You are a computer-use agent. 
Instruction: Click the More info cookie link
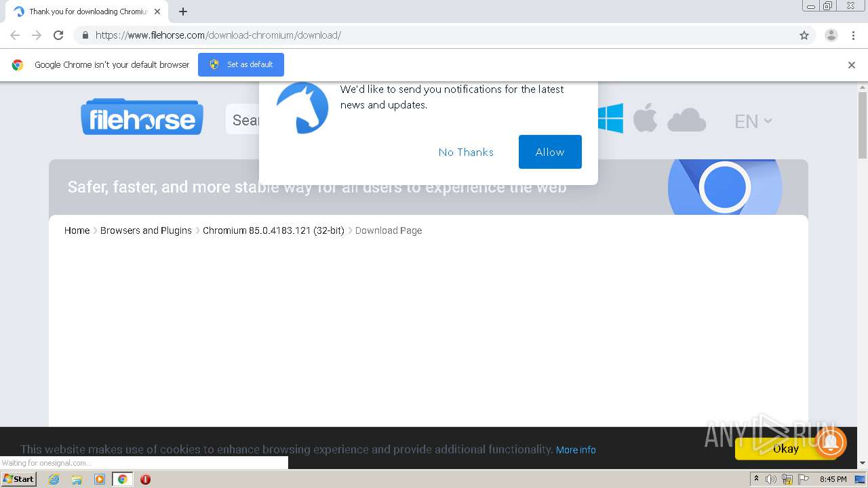click(576, 450)
